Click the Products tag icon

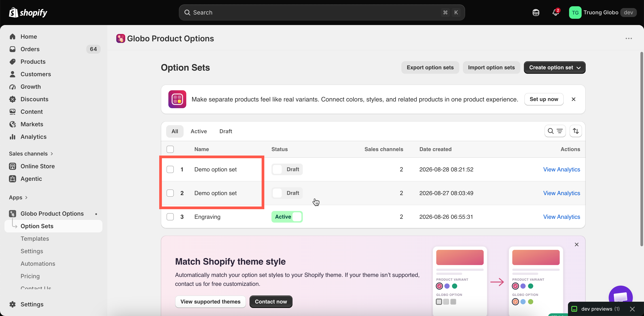point(13,62)
